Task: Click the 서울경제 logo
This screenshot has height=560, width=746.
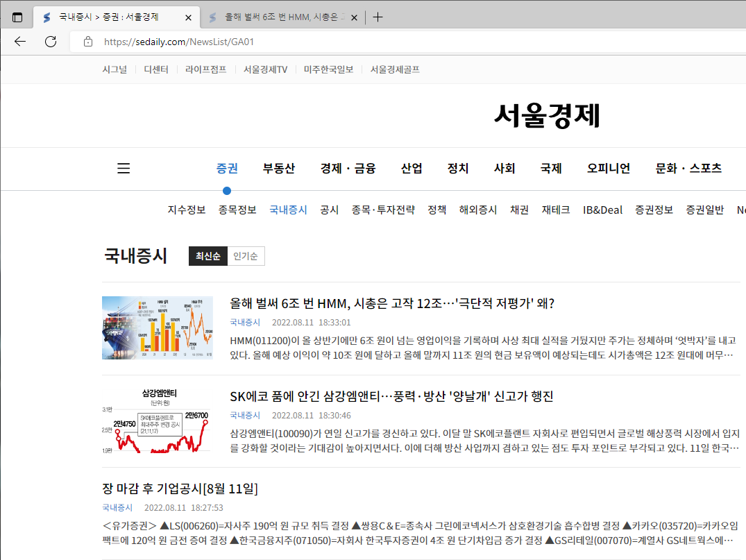Action: coord(547,116)
